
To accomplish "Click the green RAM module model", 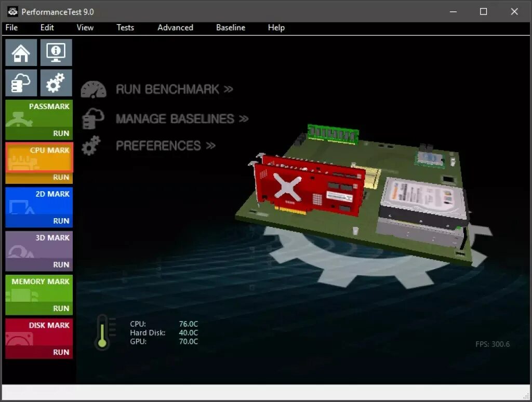I will click(x=333, y=133).
